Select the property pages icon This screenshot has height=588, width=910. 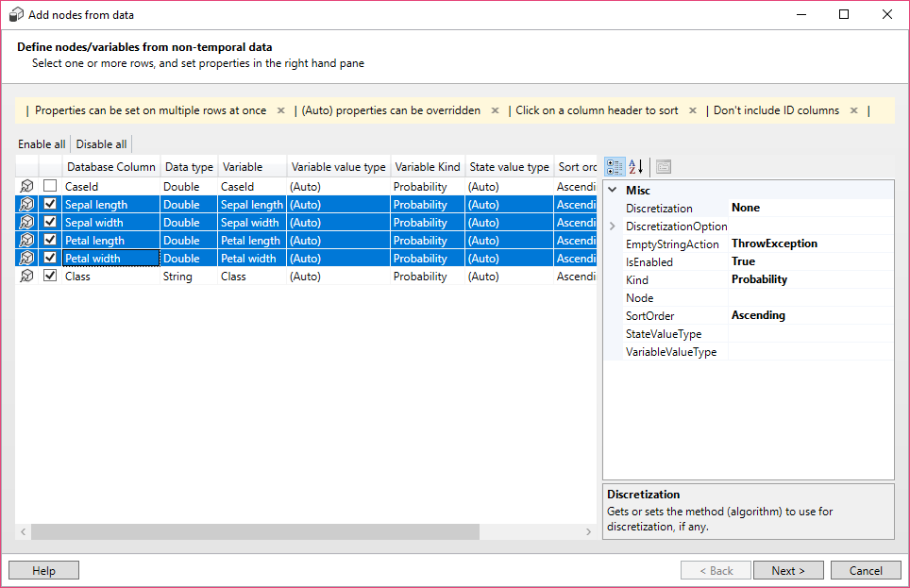[662, 166]
